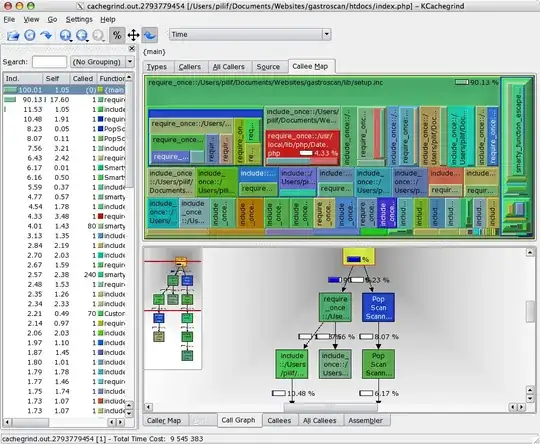Open the Settings menu
This screenshot has height=444, width=540.
click(79, 20)
